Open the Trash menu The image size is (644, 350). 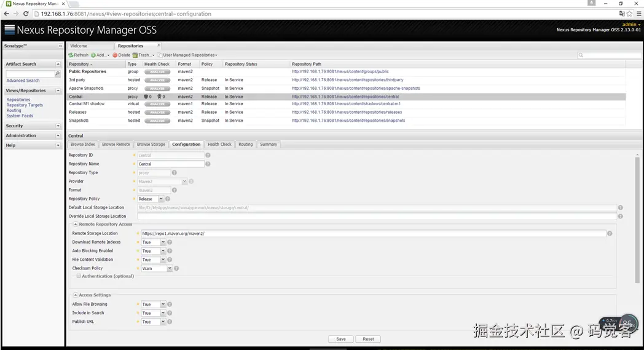click(143, 55)
